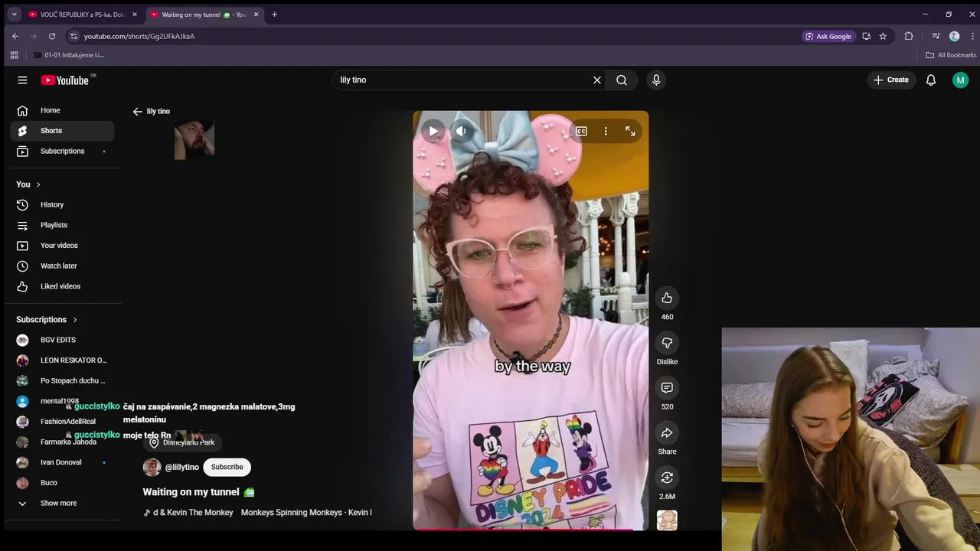Open the Buco channel
Screen dimensions: 980x551
tap(62, 483)
